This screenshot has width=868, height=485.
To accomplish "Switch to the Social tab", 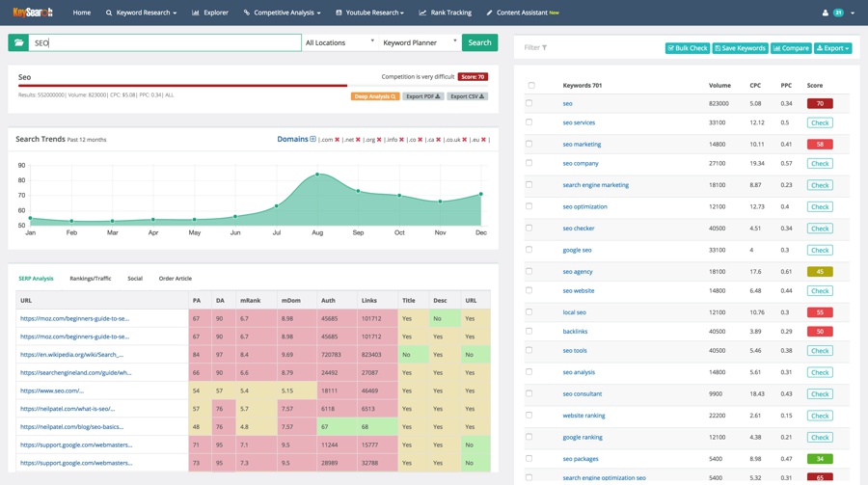I will [x=135, y=279].
